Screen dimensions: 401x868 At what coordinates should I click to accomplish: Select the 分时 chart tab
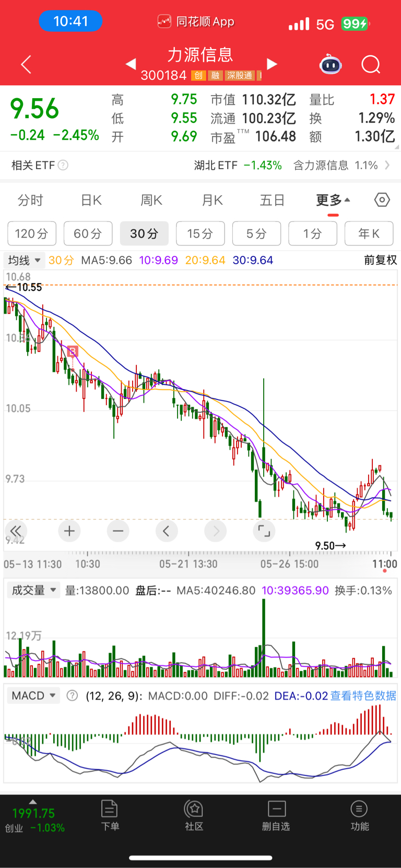pos(30,201)
